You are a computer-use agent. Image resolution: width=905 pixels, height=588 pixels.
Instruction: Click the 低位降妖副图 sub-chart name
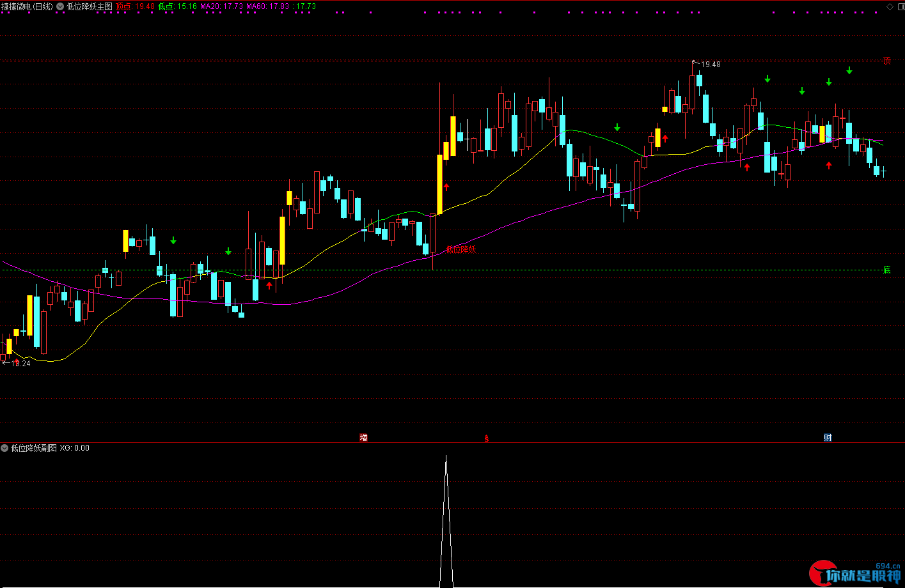[x=34, y=448]
